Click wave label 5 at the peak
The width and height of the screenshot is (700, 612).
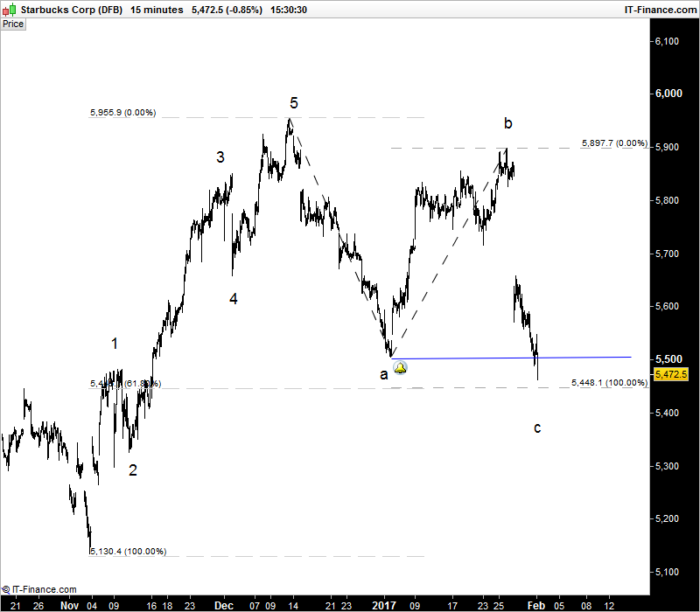293,103
